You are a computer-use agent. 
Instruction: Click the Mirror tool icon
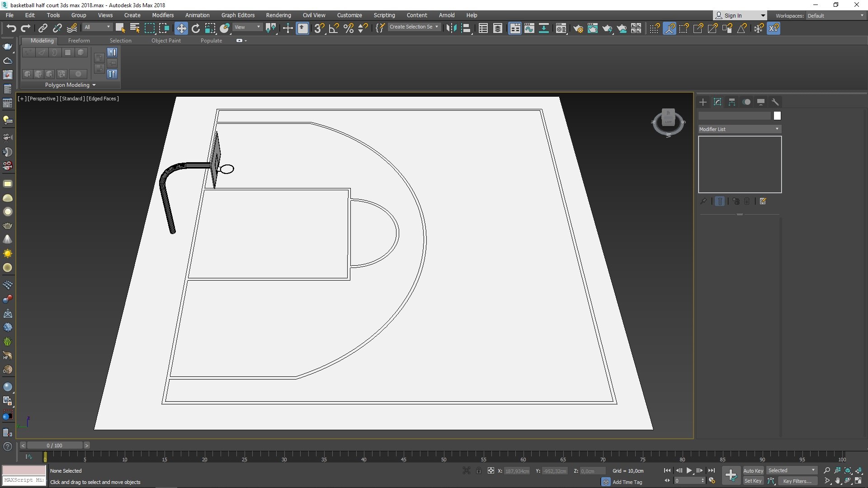tap(451, 28)
